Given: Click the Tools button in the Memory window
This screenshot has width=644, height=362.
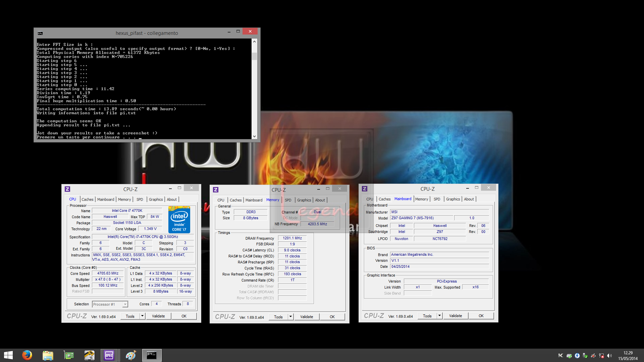Looking at the screenshot, I should pyautogui.click(x=278, y=317).
